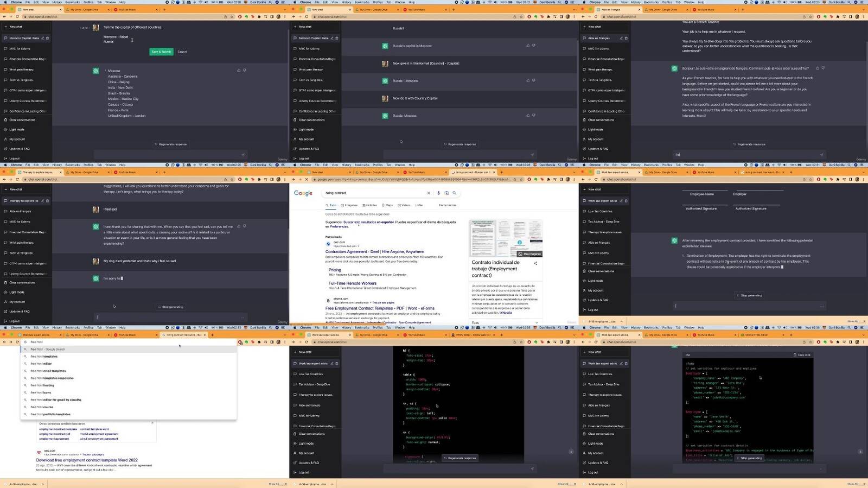Thumbs down the "Russia's capital is Moscow." reply

534,46
